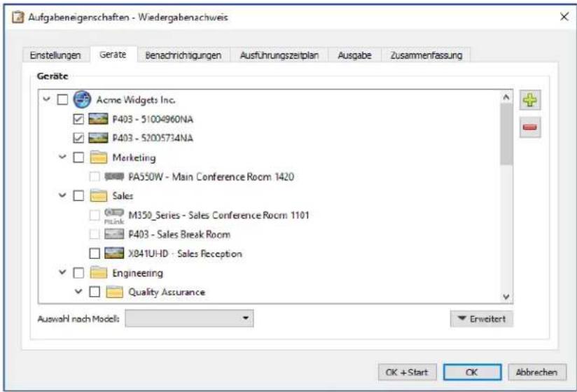Check the PA550W Main Conference Room checkbox

point(95,176)
